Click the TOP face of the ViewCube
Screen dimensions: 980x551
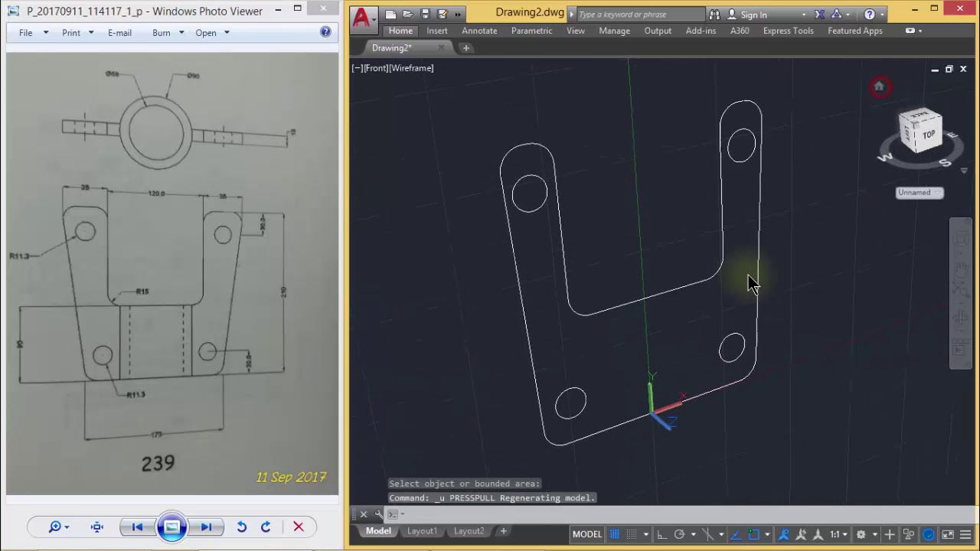(x=928, y=135)
